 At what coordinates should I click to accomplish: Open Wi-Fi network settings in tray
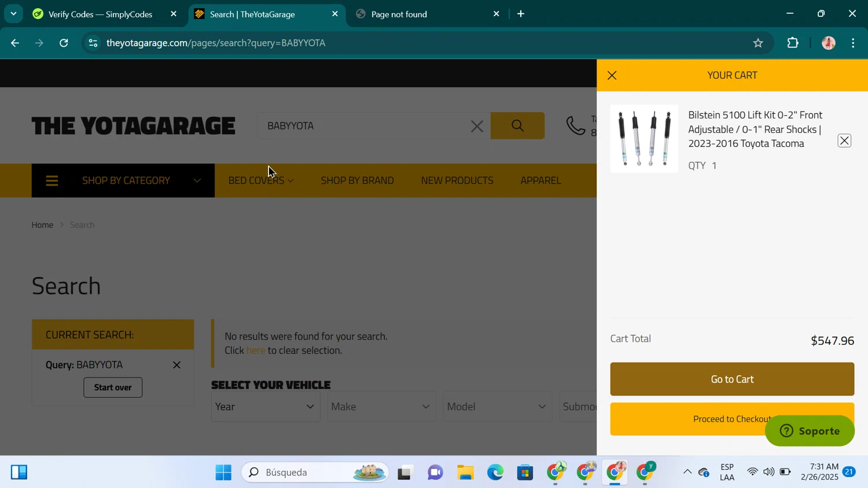(x=752, y=472)
